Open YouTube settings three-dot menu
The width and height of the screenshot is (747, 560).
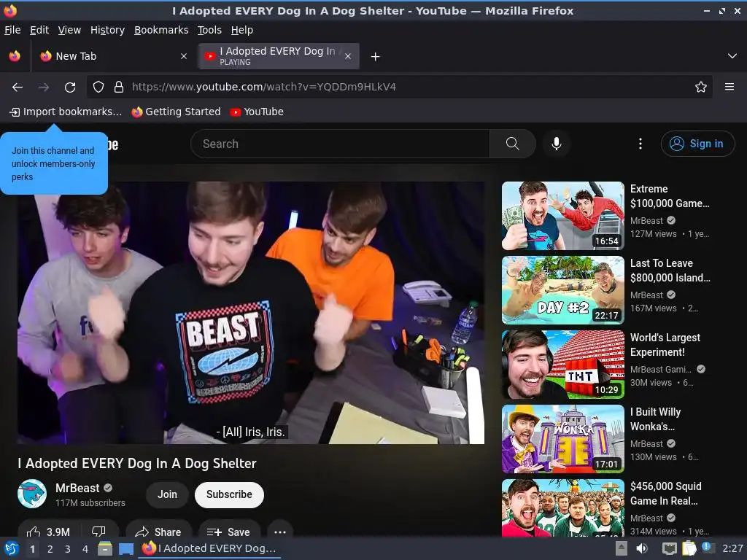click(x=640, y=144)
